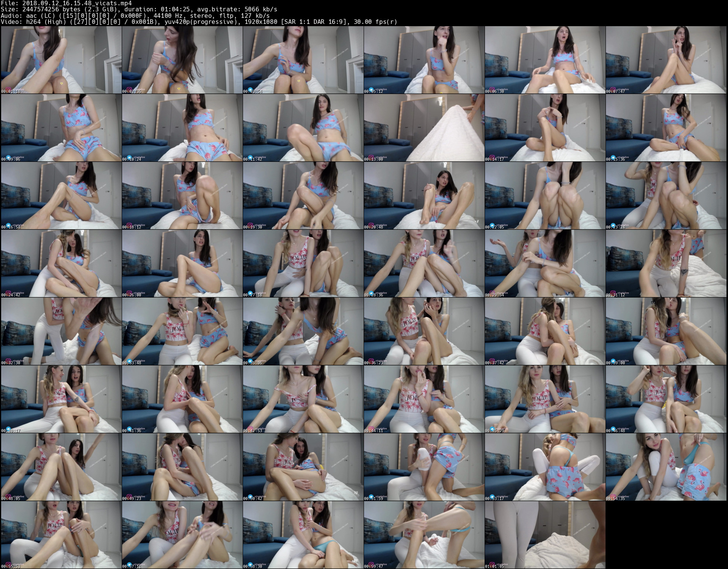Viewport: 728px width, 569px height.
Task: Click the frame at 00:20:48
Action: (424, 196)
